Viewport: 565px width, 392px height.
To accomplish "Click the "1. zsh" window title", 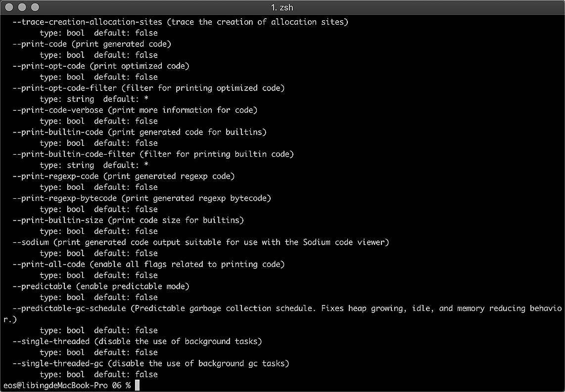I will pyautogui.click(x=282, y=7).
